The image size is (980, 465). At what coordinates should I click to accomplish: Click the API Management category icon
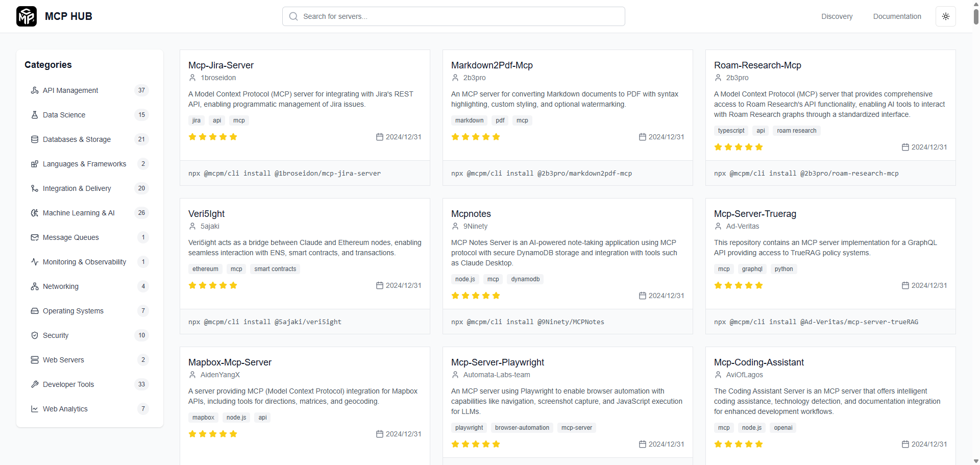click(35, 90)
